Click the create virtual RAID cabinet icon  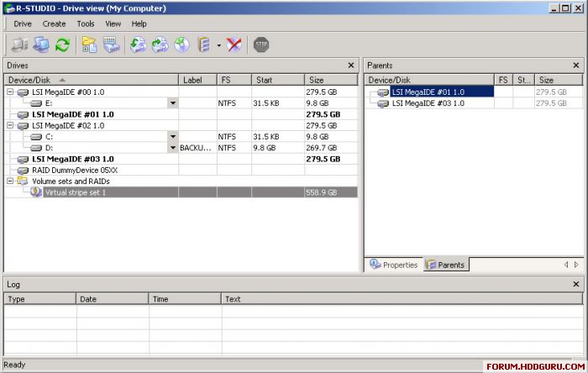[204, 45]
